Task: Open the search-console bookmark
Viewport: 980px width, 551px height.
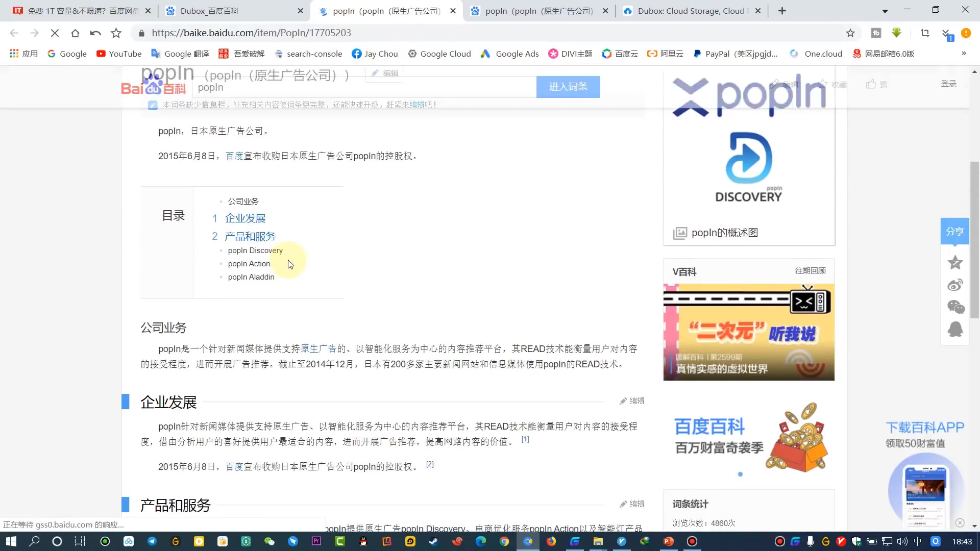Action: 308,54
